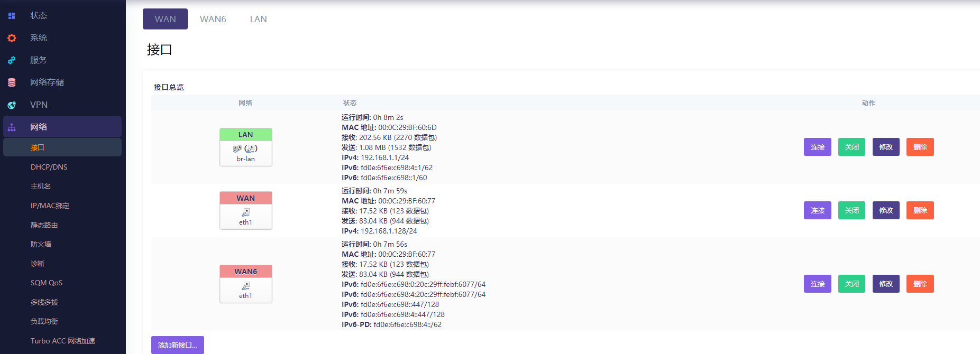The image size is (980, 354).
Task: Click 修改 for the WAN6 interface
Action: coord(886,284)
